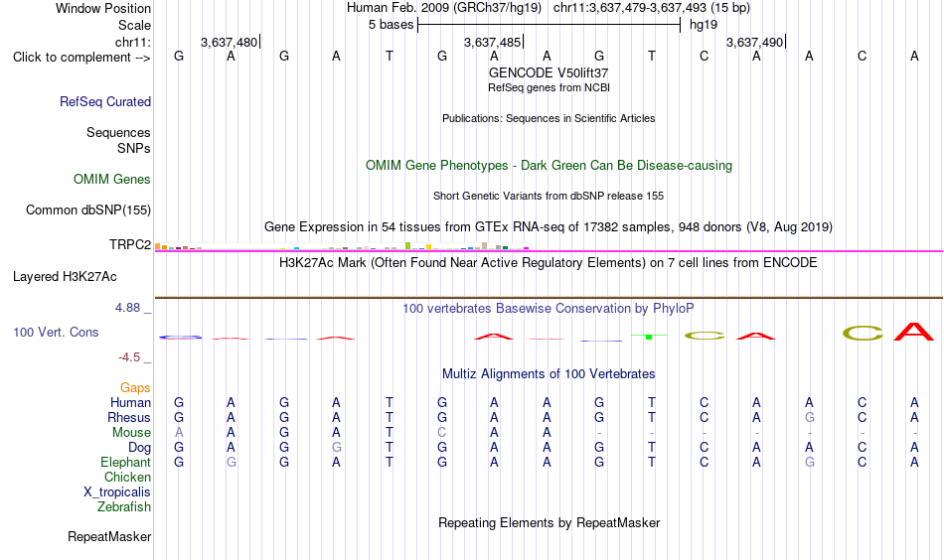Click the 100 Vert. Cons label
Viewport: 944px width, 560px height.
pyautogui.click(x=56, y=332)
